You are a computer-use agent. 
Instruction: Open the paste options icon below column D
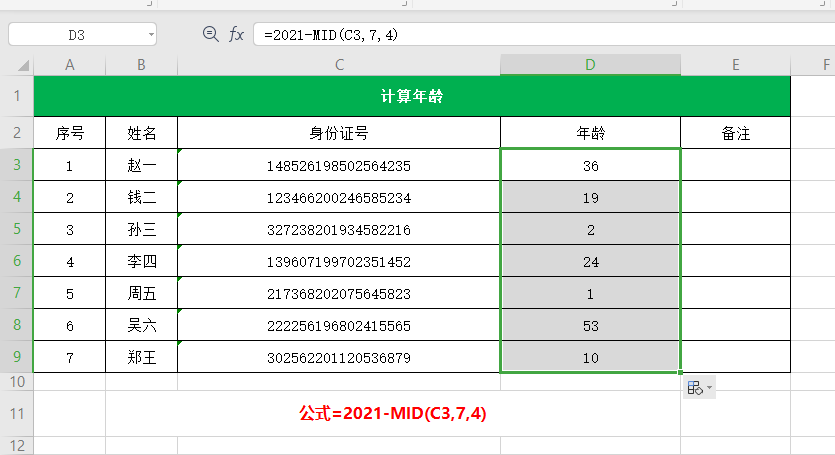694,387
